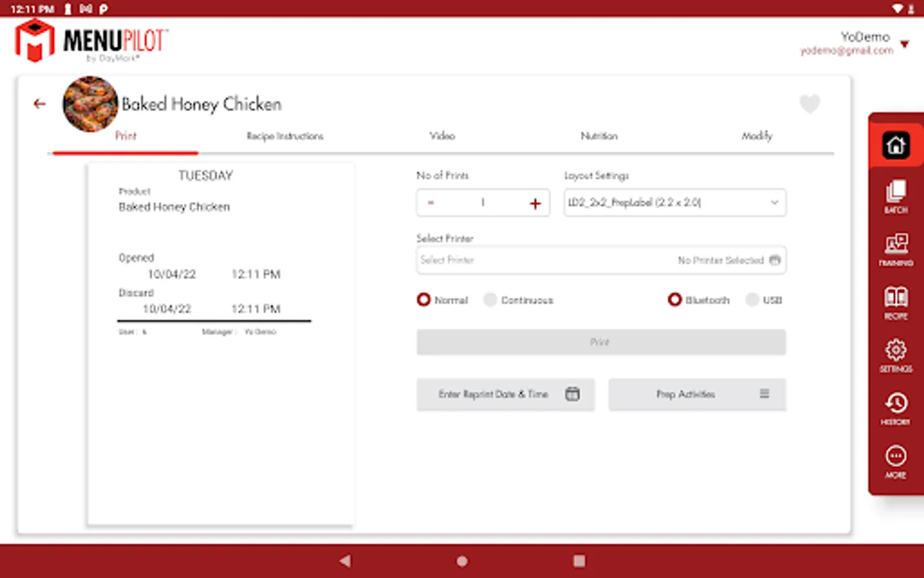Expand the Layout Settings dropdown

pos(675,202)
